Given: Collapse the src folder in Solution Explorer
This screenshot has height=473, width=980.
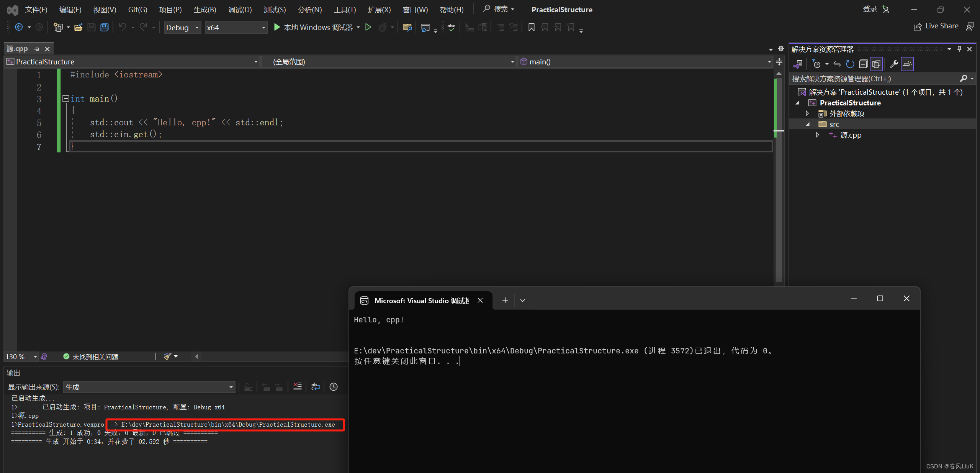Looking at the screenshot, I should pos(808,124).
